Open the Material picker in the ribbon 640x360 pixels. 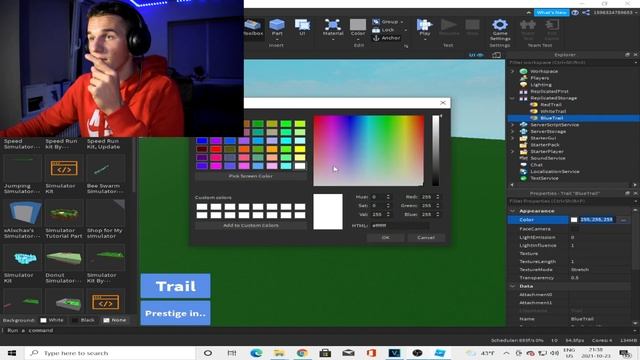[x=333, y=28]
